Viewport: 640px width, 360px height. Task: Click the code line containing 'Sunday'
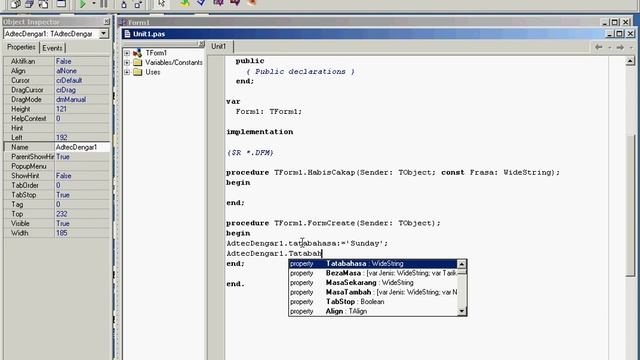point(307,243)
